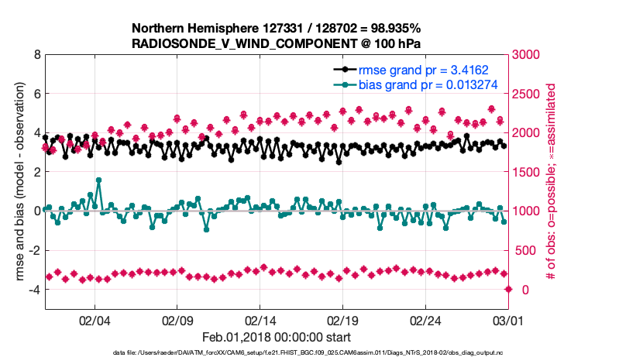Image resolution: width=643 pixels, height=364 pixels.
Task: Click the right axis label '# of obs'
Action: click(552, 184)
